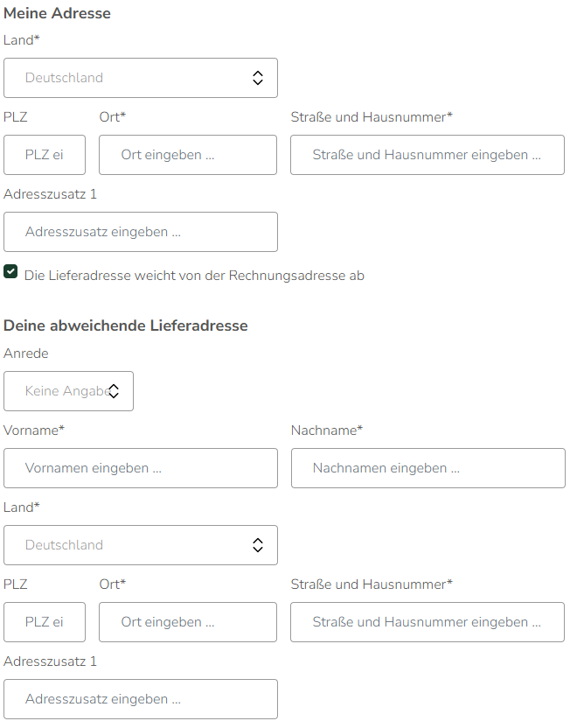Screen dimensions: 570x728
Task: Click the 'Meine Adresse' heading
Action: [x=57, y=14]
